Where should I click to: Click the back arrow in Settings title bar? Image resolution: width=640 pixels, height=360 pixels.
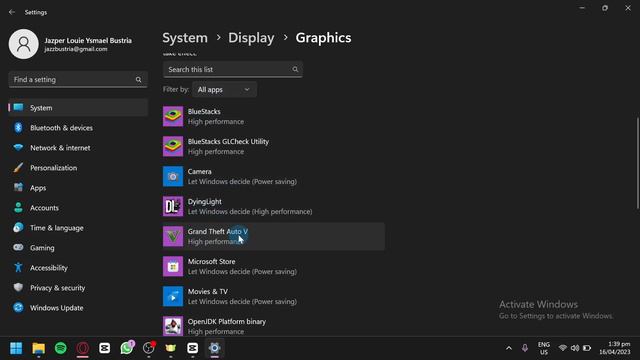click(12, 12)
